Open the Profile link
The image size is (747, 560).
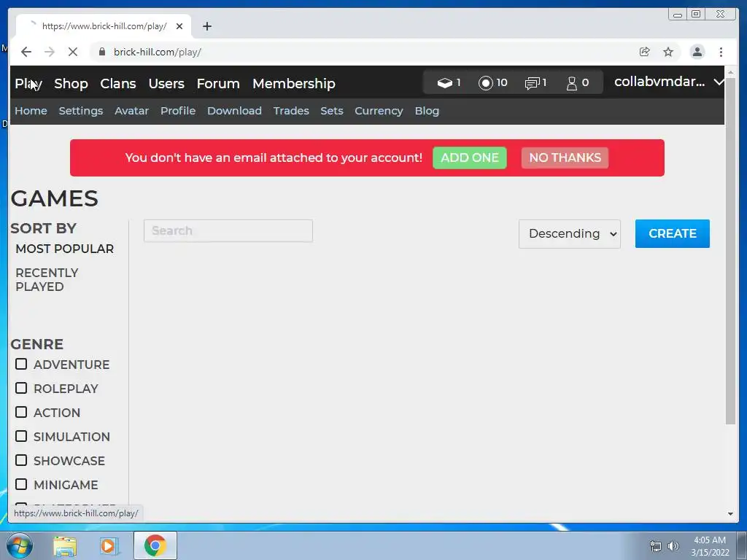[x=178, y=111]
